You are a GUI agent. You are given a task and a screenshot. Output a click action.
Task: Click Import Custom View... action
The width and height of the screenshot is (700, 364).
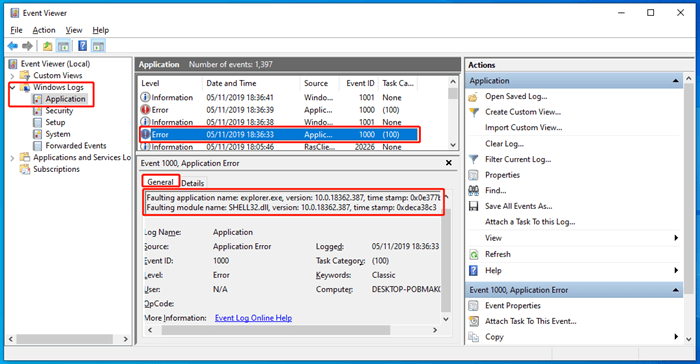click(x=523, y=128)
